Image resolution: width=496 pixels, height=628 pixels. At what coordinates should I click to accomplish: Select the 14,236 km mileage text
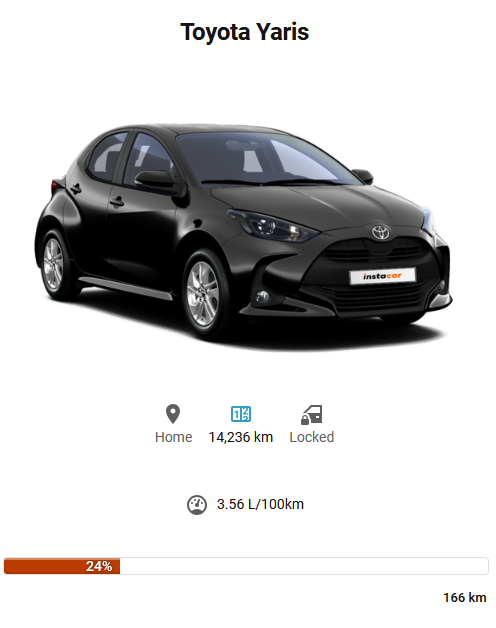tap(241, 437)
